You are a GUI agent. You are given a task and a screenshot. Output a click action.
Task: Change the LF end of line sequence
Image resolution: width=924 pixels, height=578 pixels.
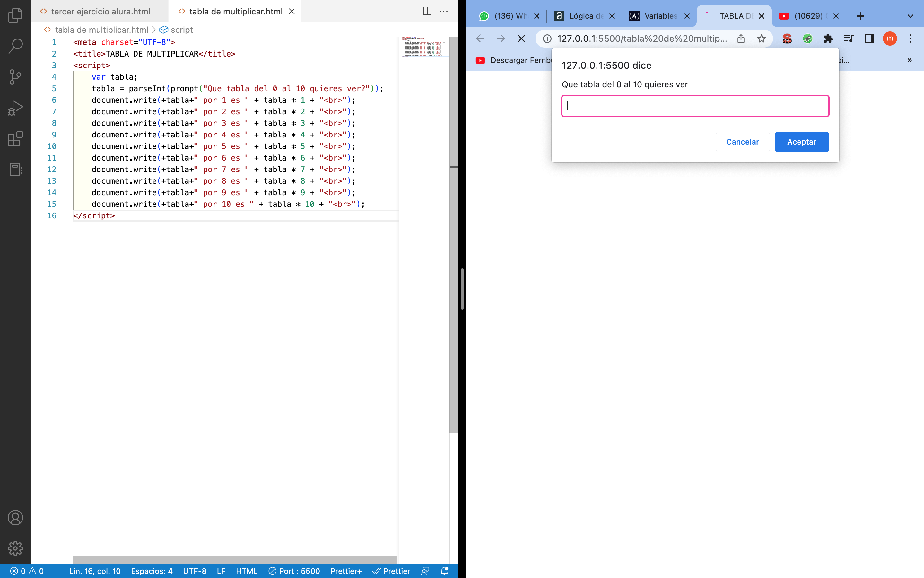pyautogui.click(x=221, y=571)
